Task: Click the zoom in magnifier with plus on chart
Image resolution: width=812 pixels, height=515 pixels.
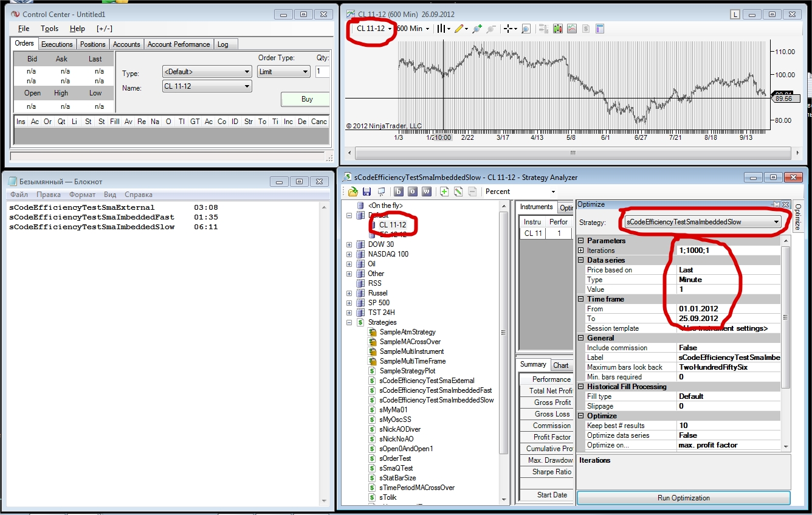Action: 477,29
